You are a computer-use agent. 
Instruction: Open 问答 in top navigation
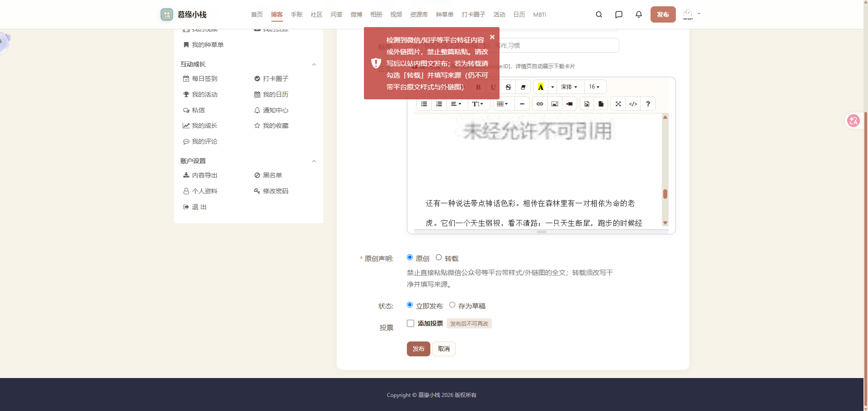336,14
